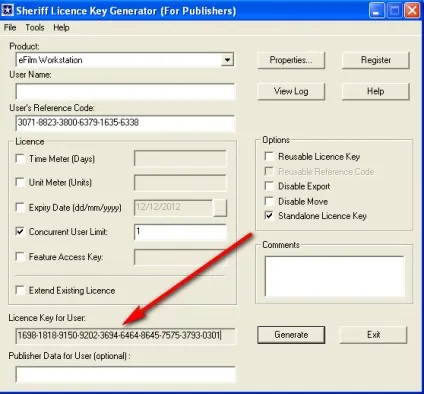The image size is (424, 394).
Task: Tick the Extend Existing Licence checkbox
Action: [20, 290]
